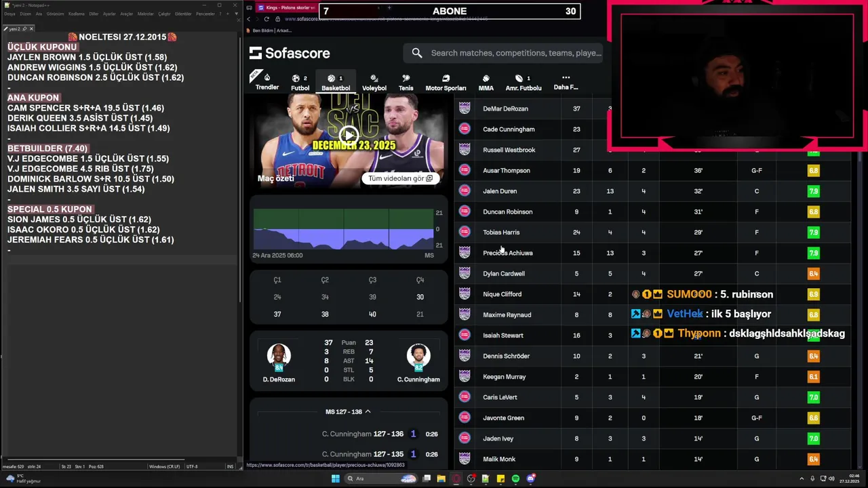
Task: Open the Windows Start menu
Action: click(335, 479)
